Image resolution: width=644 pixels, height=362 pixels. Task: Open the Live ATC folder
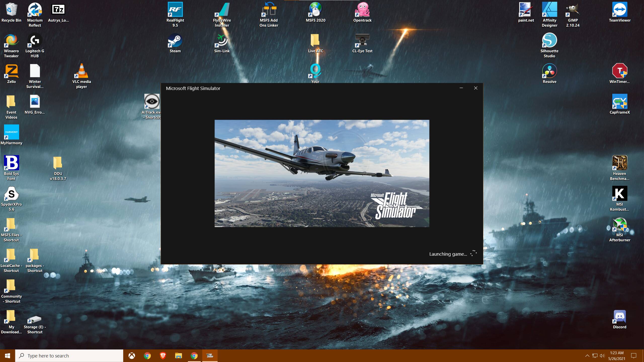coord(315,43)
